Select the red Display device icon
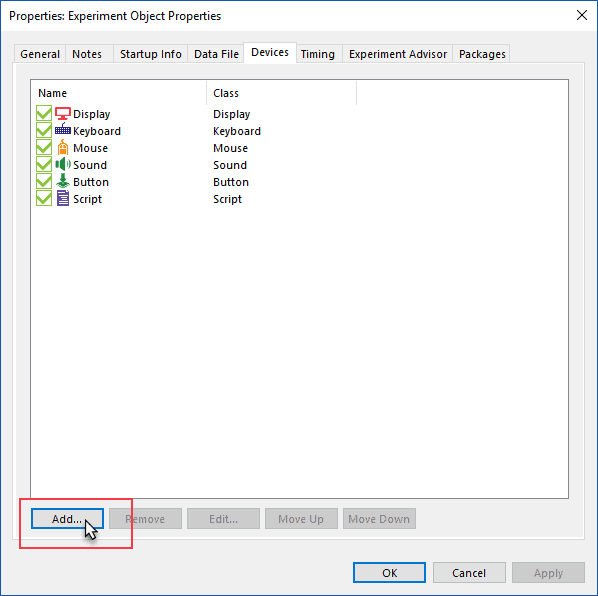 (x=63, y=114)
